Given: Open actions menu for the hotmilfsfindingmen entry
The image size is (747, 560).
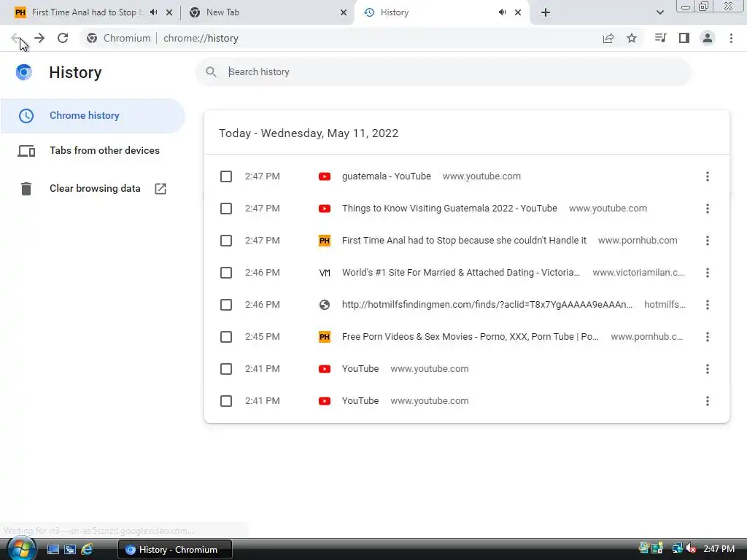Looking at the screenshot, I should tap(708, 305).
